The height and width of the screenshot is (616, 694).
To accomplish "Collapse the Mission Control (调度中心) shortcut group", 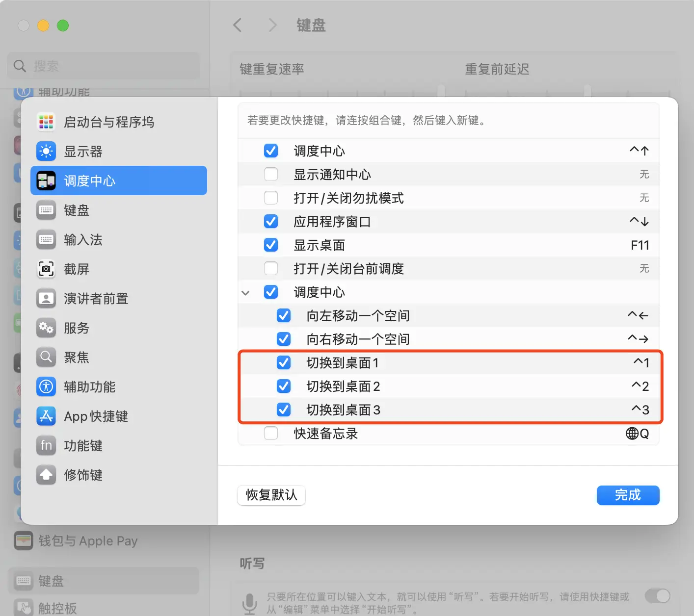I will (x=246, y=293).
